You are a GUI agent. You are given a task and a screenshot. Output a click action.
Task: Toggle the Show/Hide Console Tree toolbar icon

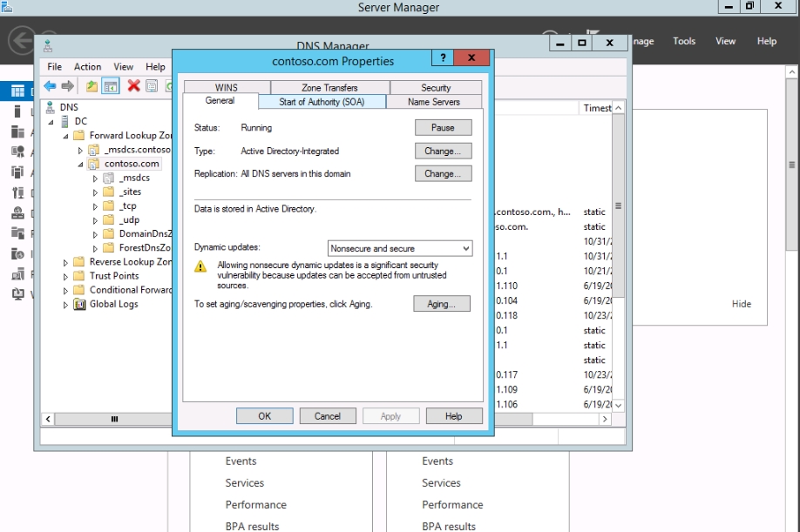point(110,86)
